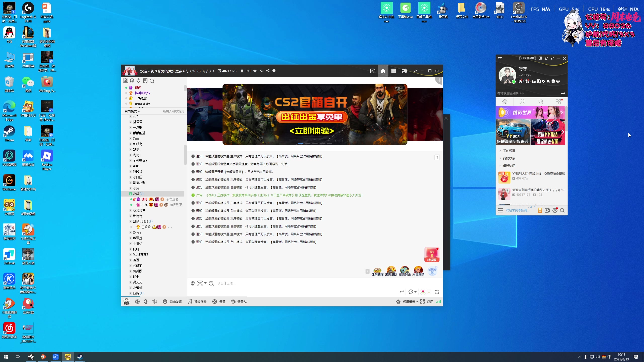Open the 精彩世界 banner in YY window

tap(530, 112)
